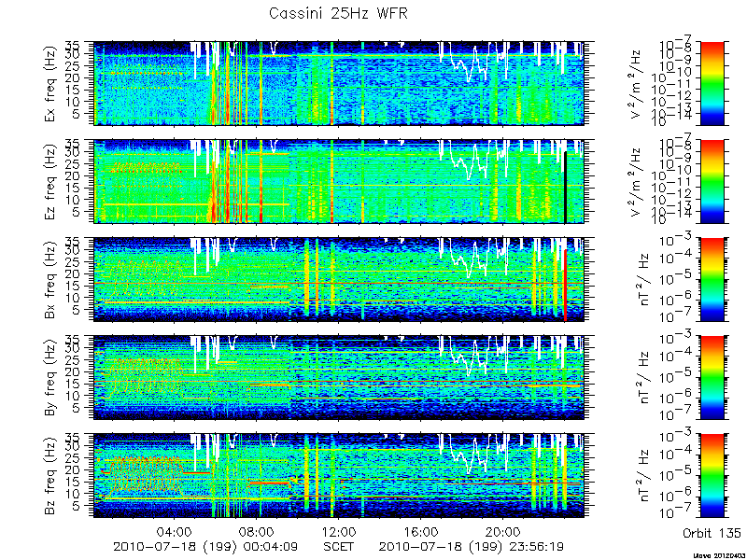Image resolution: width=747 pixels, height=560 pixels.
Task: Click the "SCET" label under the time axis
Action: pos(338,546)
